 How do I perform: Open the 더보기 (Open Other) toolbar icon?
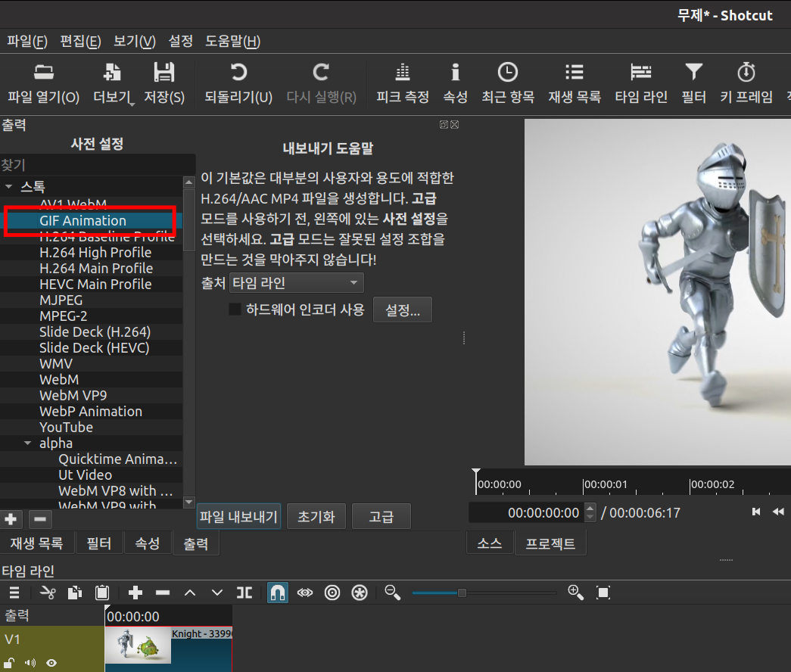pos(112,73)
